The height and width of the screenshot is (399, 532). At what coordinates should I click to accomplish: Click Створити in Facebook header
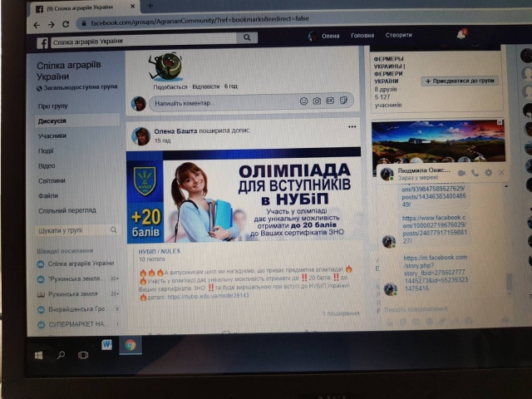pos(399,35)
